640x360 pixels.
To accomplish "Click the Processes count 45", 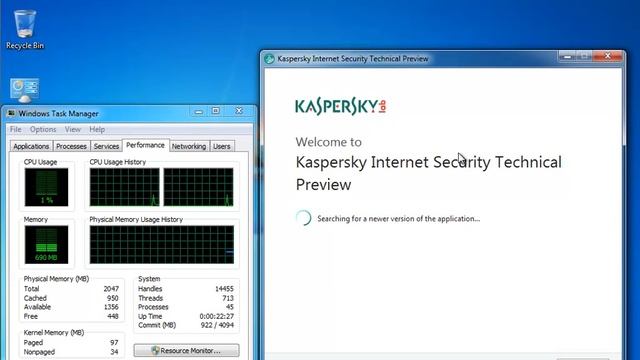I will click(230, 307).
